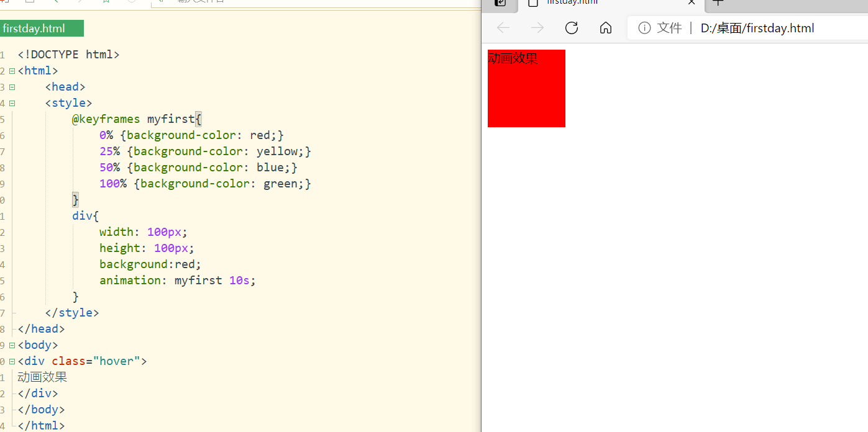Click the 100% background-color green line
Viewport: 868px width, 432px height.
coord(205,184)
